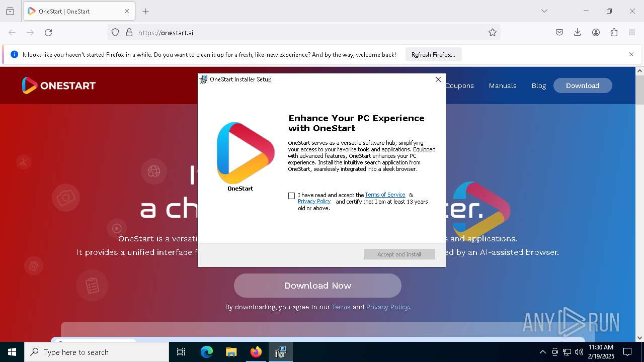Open Terms of Service link in installer
This screenshot has width=644, height=362.
[x=385, y=195]
